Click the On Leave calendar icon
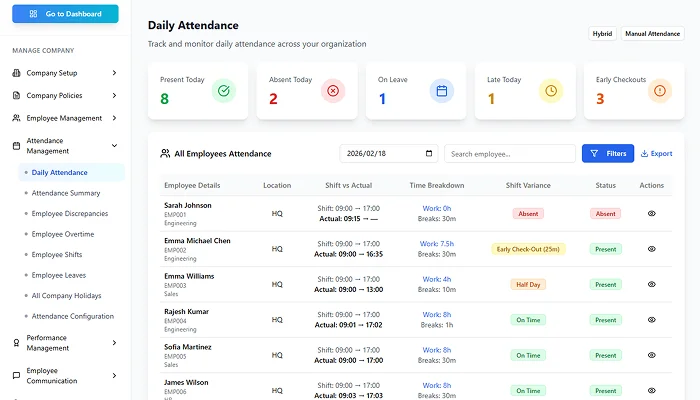The image size is (700, 400). tap(442, 91)
